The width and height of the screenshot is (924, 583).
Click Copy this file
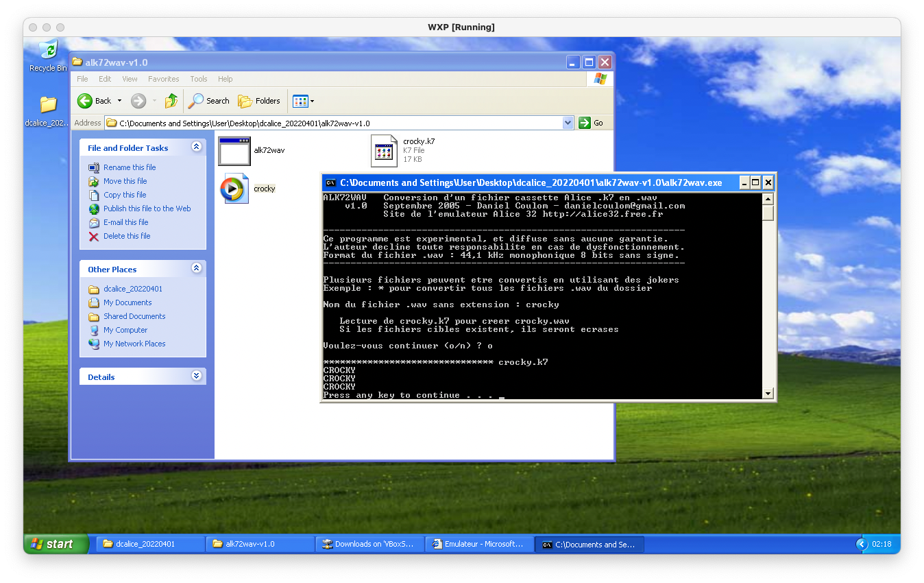coord(125,195)
